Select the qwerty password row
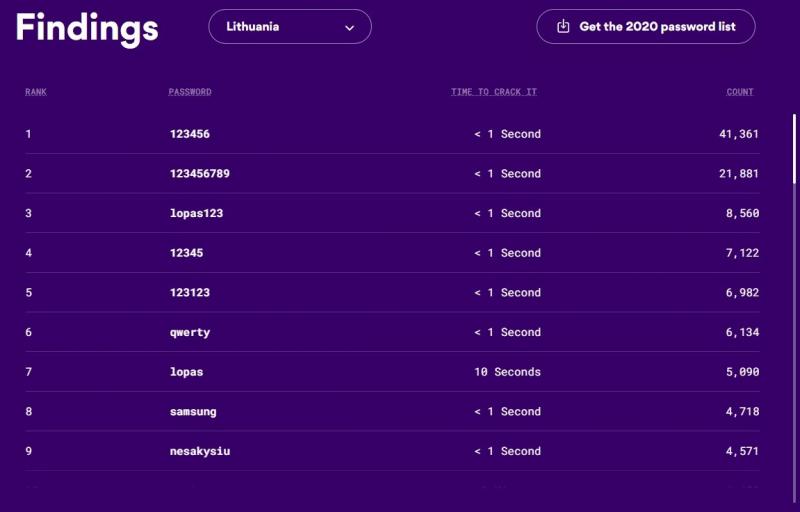This screenshot has height=512, width=800. [392, 332]
